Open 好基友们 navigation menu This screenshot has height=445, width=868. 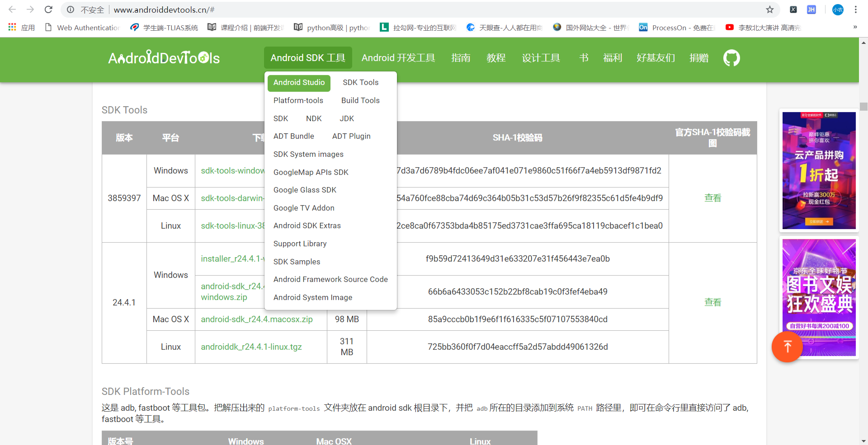(x=656, y=58)
